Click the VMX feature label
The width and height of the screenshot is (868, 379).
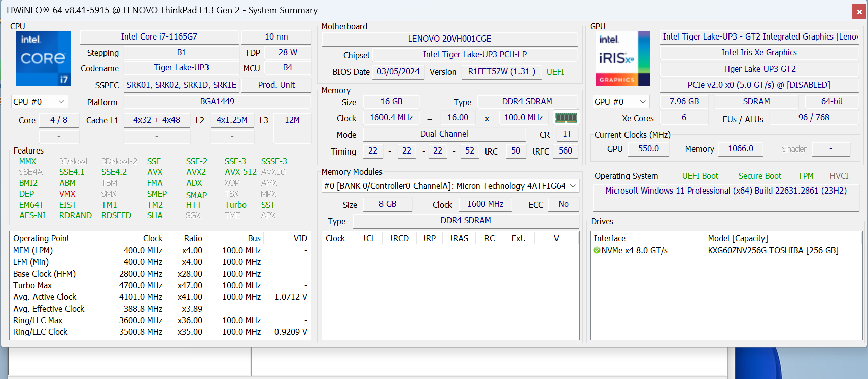click(x=67, y=194)
